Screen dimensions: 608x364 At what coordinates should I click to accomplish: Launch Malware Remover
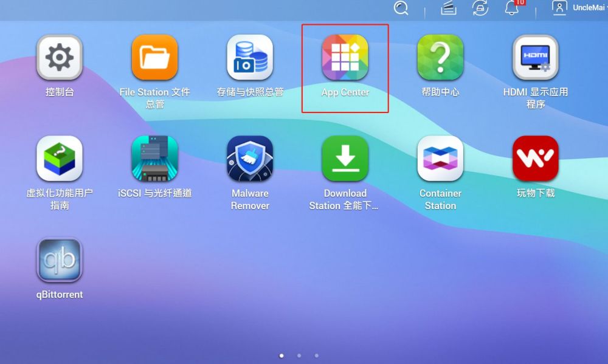(250, 159)
